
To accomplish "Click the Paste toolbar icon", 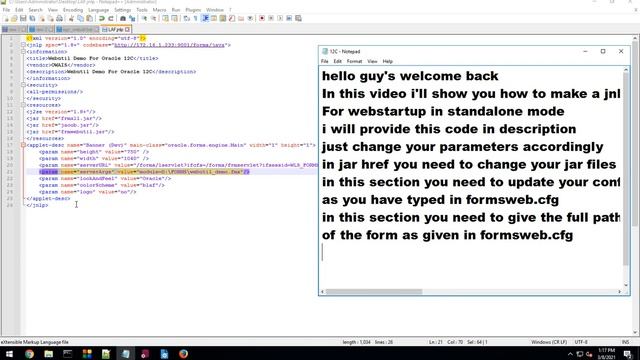I will (x=89, y=18).
